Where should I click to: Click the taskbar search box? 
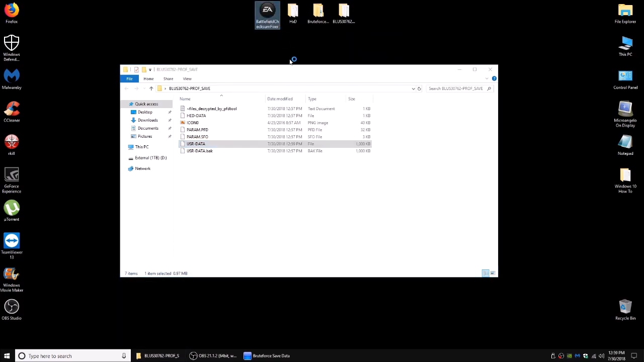click(x=72, y=356)
